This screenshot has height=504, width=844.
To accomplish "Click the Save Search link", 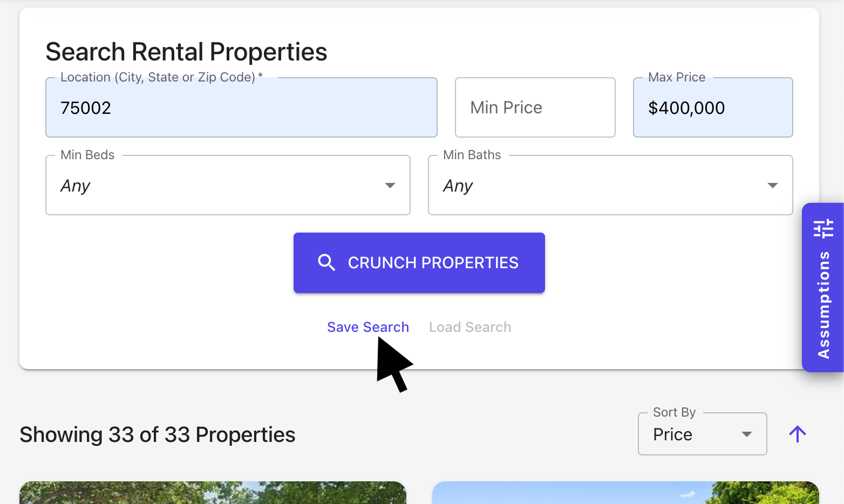I will coord(368,327).
